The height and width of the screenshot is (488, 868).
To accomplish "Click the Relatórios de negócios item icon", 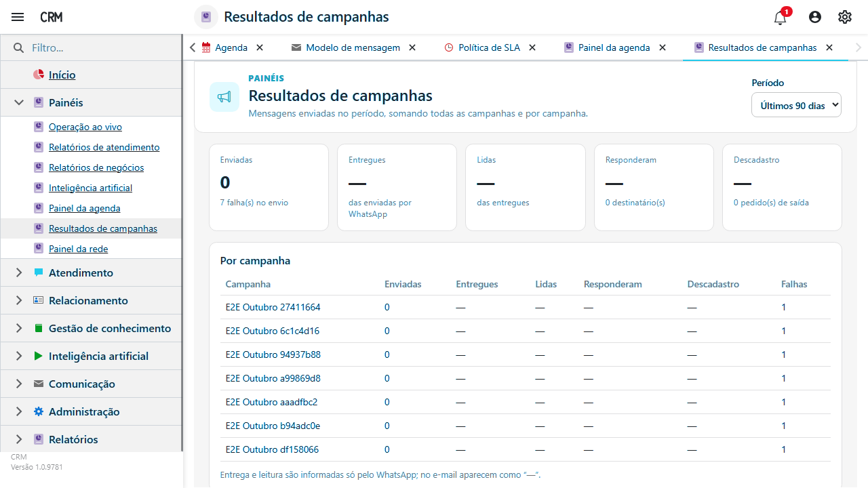I will [39, 167].
